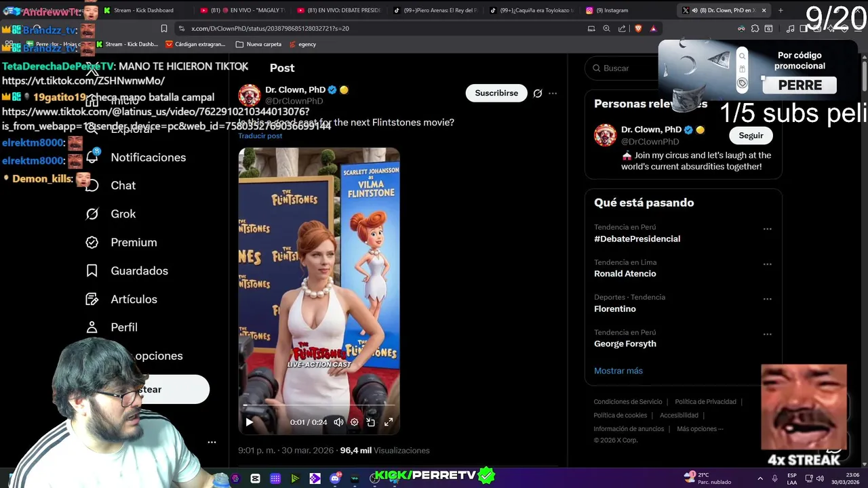The width and height of the screenshot is (868, 488).
Task: Click the share icon in address bar
Action: [x=622, y=28]
